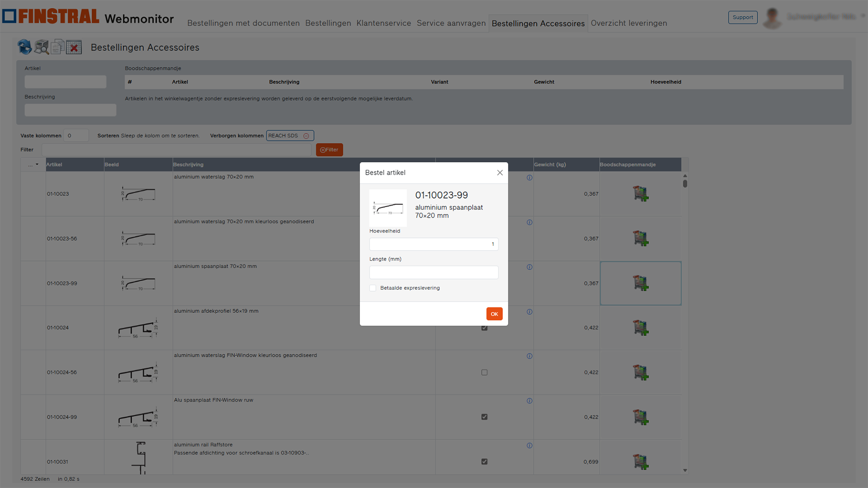
Task: Switch to the Bestellingen tab
Action: 328,23
